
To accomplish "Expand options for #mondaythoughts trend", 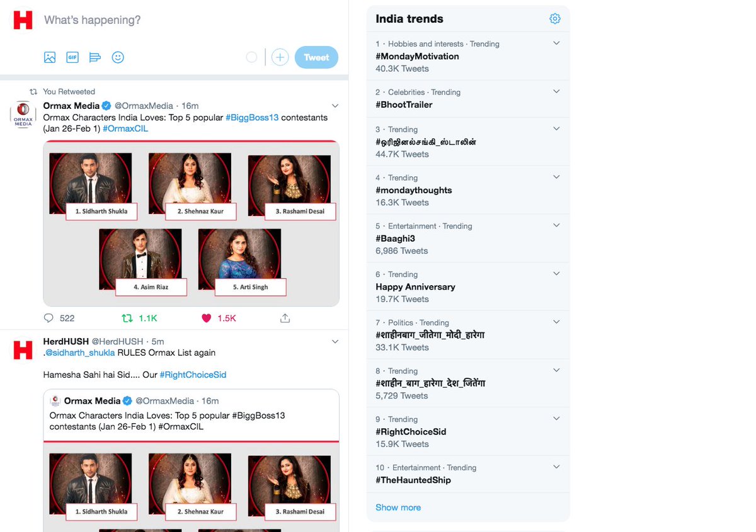I will coord(556,177).
